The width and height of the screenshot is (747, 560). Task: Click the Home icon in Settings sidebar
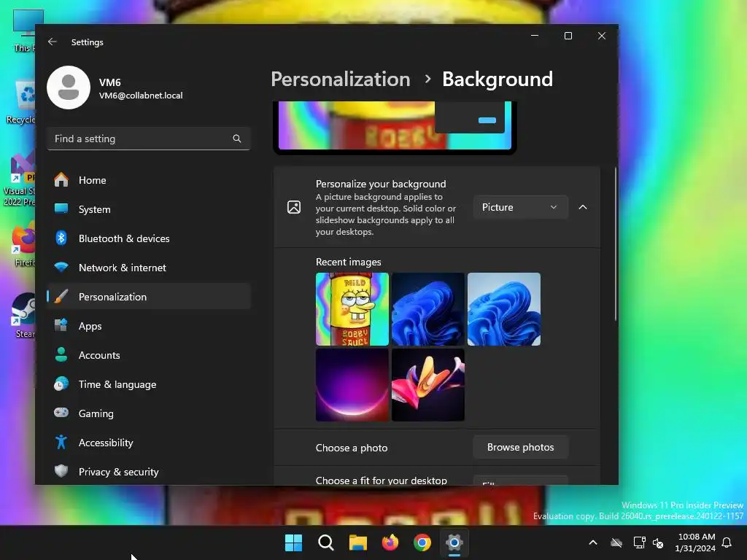coord(61,180)
